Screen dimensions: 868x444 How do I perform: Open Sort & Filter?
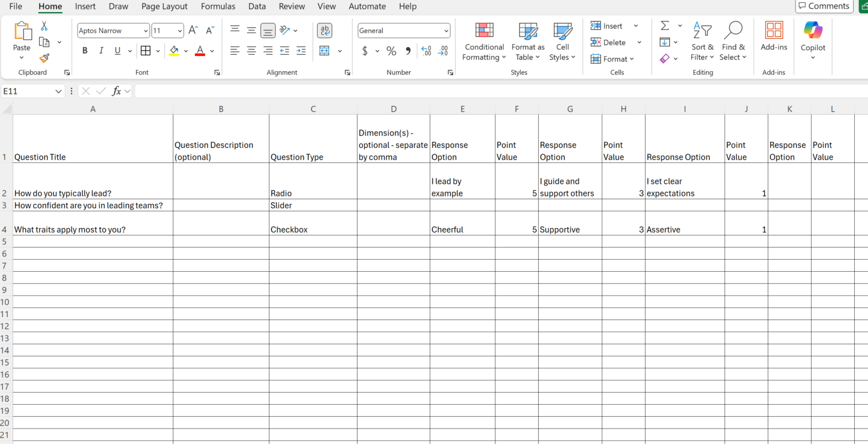point(702,42)
